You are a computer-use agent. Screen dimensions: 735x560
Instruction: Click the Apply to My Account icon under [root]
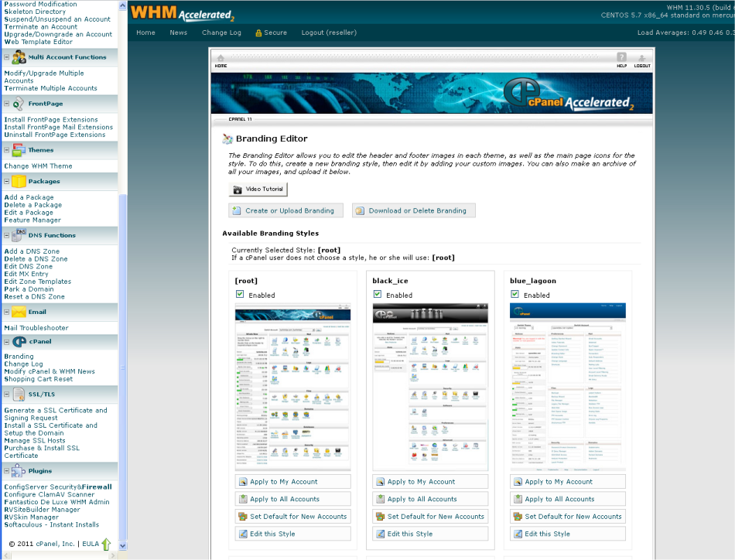point(243,482)
